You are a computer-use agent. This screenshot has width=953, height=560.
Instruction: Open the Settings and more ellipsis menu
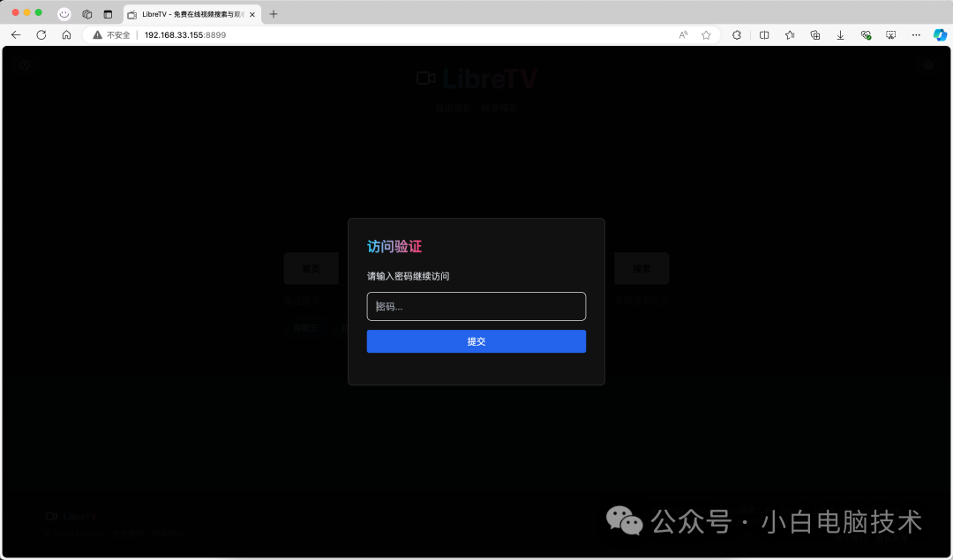click(915, 34)
